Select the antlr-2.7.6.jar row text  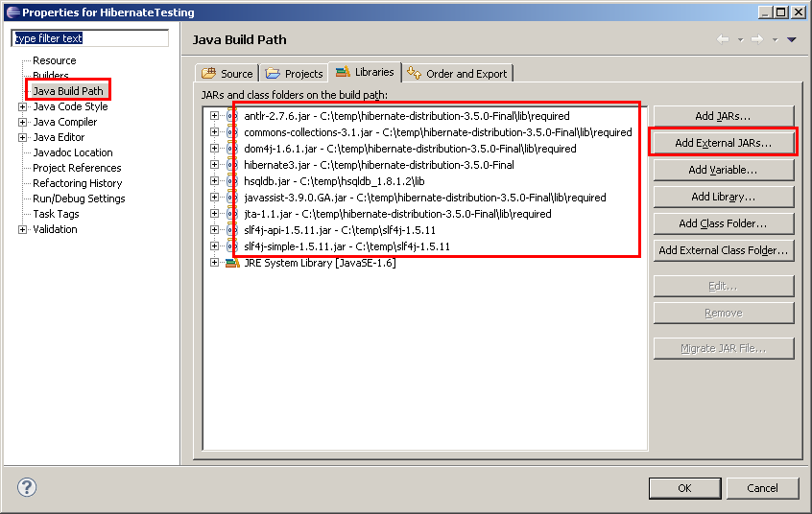click(x=407, y=116)
